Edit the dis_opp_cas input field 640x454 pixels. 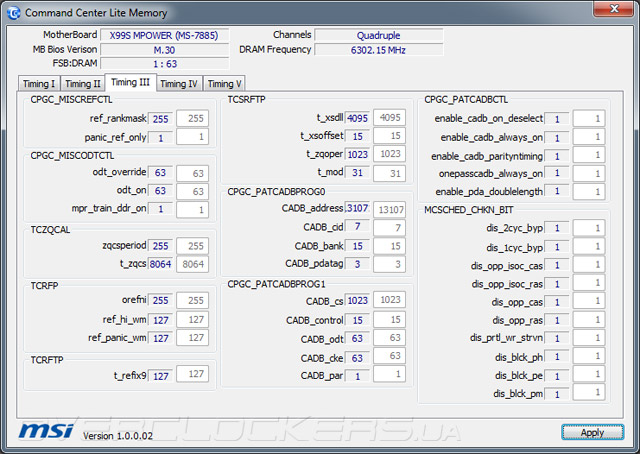589,300
